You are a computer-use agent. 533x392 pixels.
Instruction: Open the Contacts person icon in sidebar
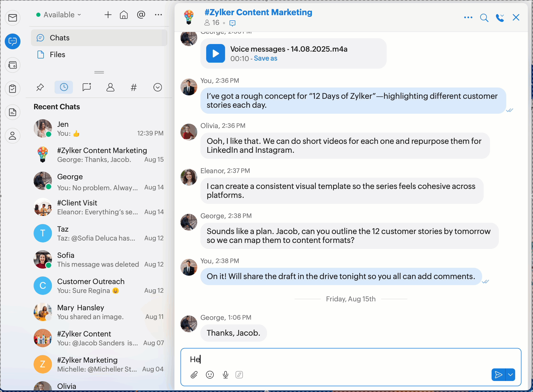pyautogui.click(x=13, y=136)
